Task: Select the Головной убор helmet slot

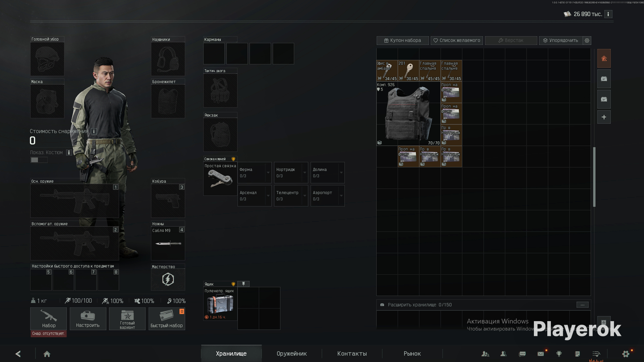Action: coord(47,59)
